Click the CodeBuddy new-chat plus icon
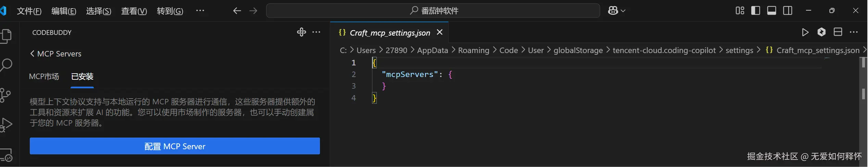This screenshot has width=868, height=167. [x=301, y=32]
